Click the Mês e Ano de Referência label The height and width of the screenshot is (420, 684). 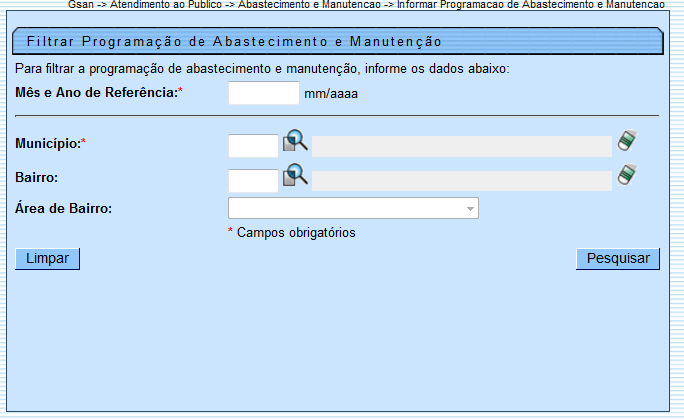coord(99,93)
